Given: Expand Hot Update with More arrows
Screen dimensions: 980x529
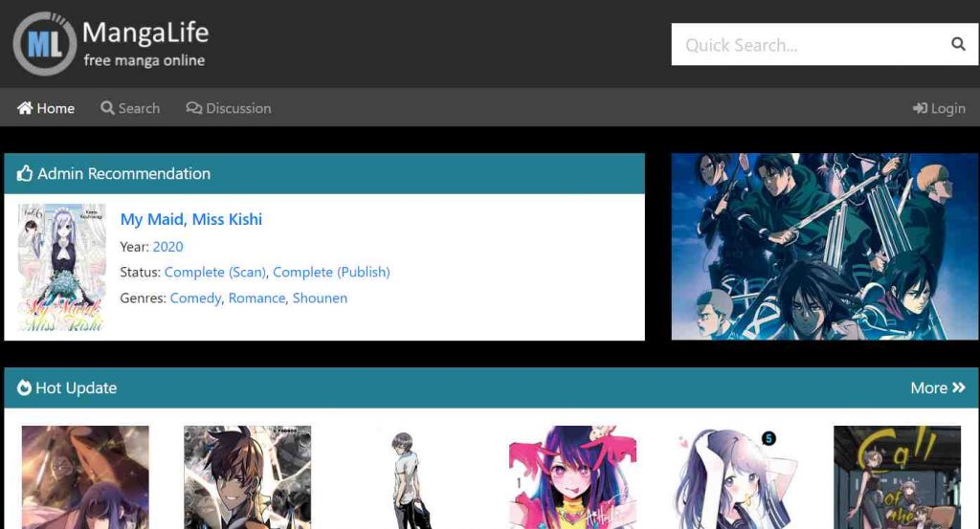Looking at the screenshot, I should [937, 387].
